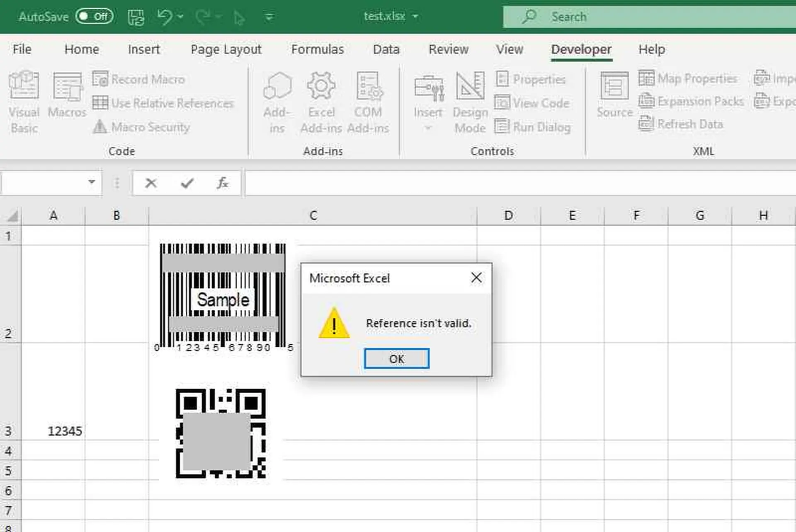Open the Redo history dropdown arrow
The image size is (796, 532).
[x=218, y=17]
